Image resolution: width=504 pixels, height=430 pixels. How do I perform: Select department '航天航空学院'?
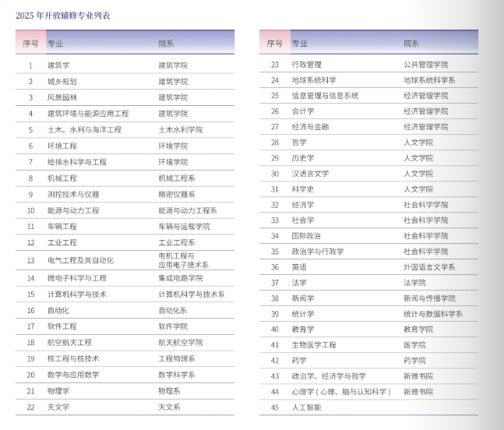(x=181, y=343)
